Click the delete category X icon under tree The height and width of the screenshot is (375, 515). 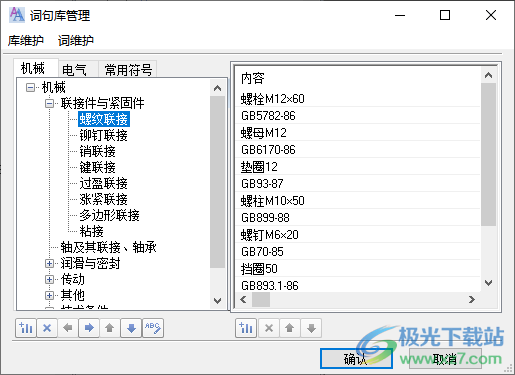[x=47, y=328]
